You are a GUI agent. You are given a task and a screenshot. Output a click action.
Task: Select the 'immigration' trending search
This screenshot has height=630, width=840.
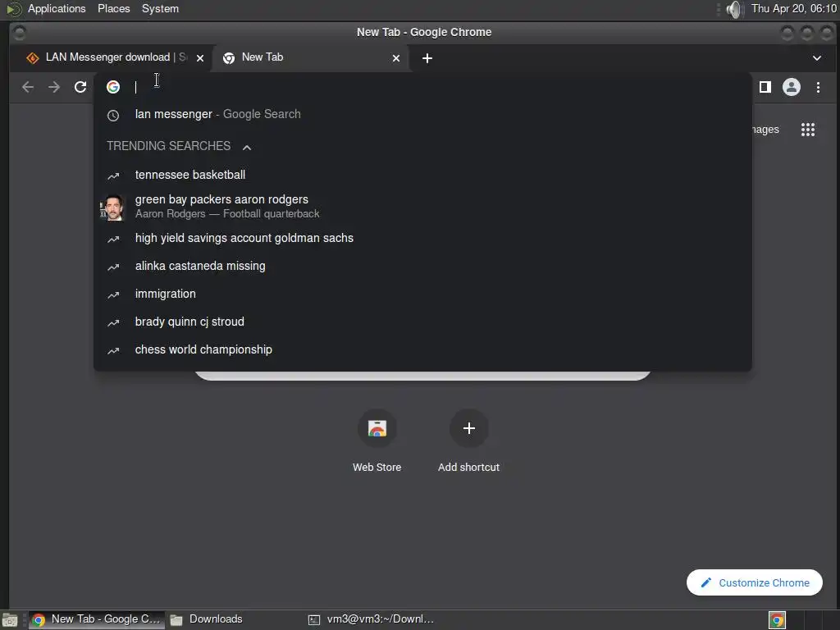(x=422, y=294)
